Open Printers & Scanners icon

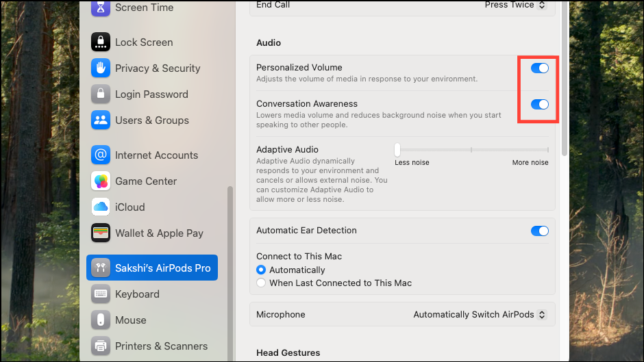click(101, 346)
